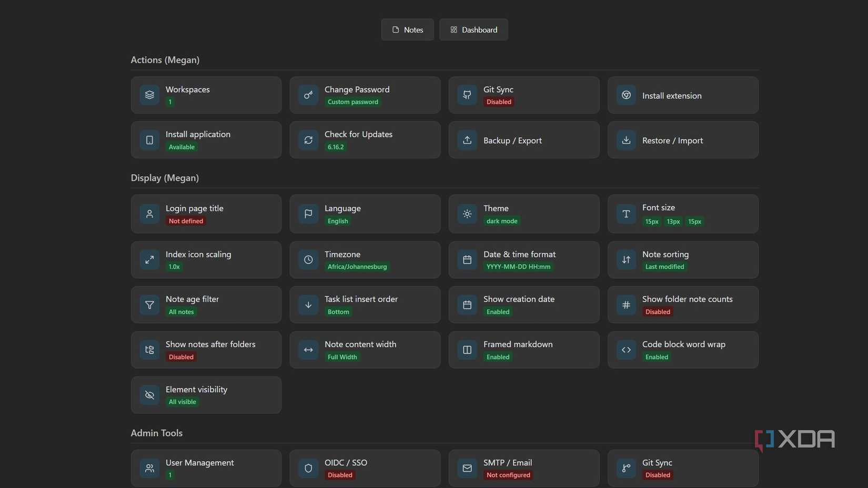Toggle Code block word wrap Enabled badge
The height and width of the screenshot is (488, 868).
[x=657, y=357]
